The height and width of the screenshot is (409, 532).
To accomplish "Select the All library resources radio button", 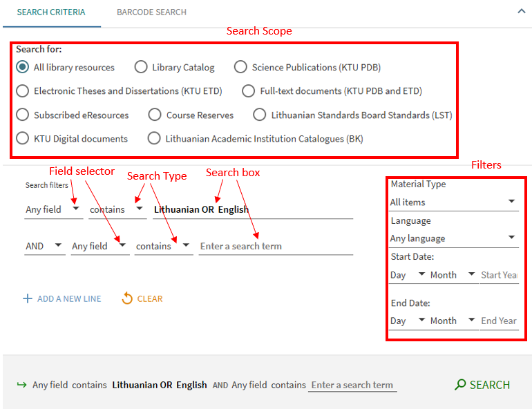I will [x=23, y=67].
